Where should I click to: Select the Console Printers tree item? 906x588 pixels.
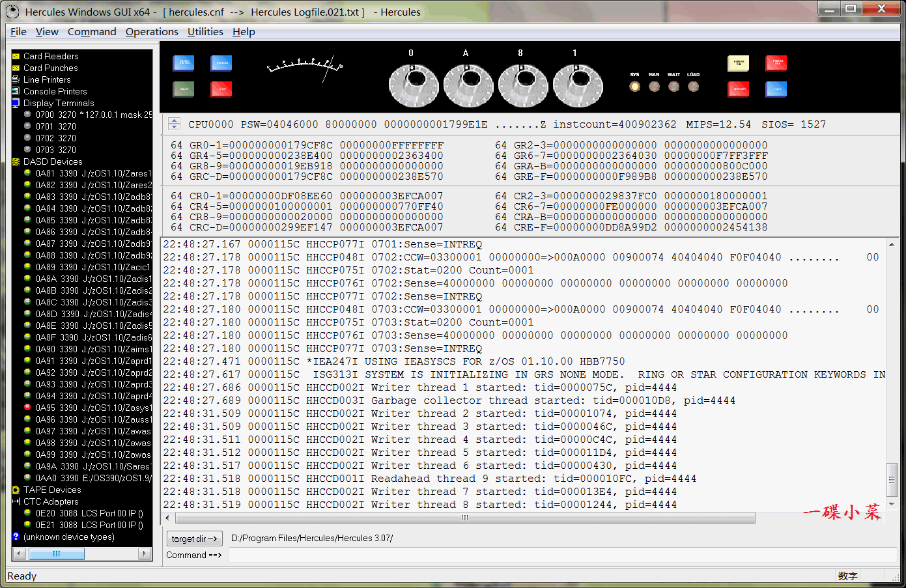point(55,91)
